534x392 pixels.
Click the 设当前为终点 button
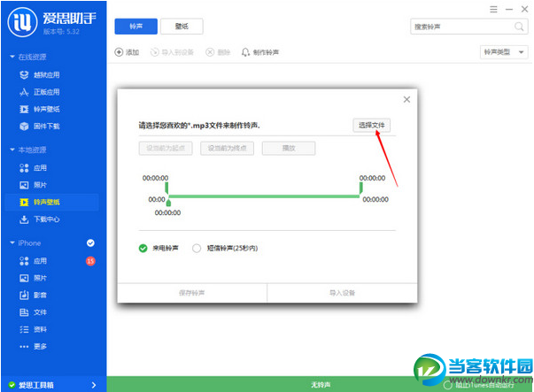point(228,149)
